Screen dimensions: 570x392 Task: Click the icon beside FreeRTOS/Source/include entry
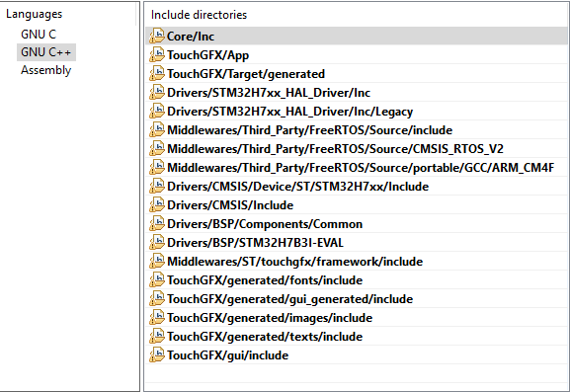click(x=157, y=130)
